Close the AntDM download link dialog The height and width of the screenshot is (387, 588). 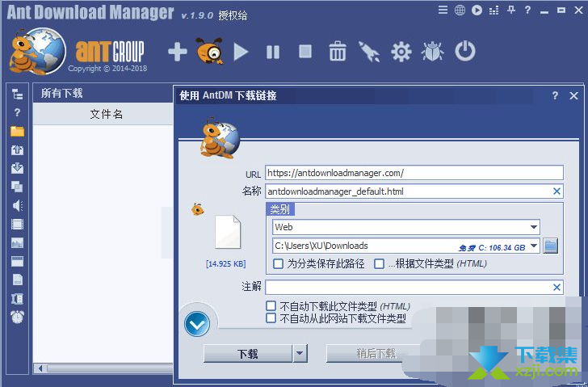(x=573, y=95)
